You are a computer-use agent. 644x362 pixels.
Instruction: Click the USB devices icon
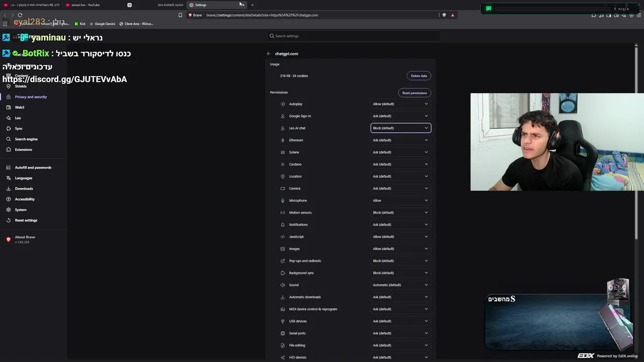tap(283, 321)
